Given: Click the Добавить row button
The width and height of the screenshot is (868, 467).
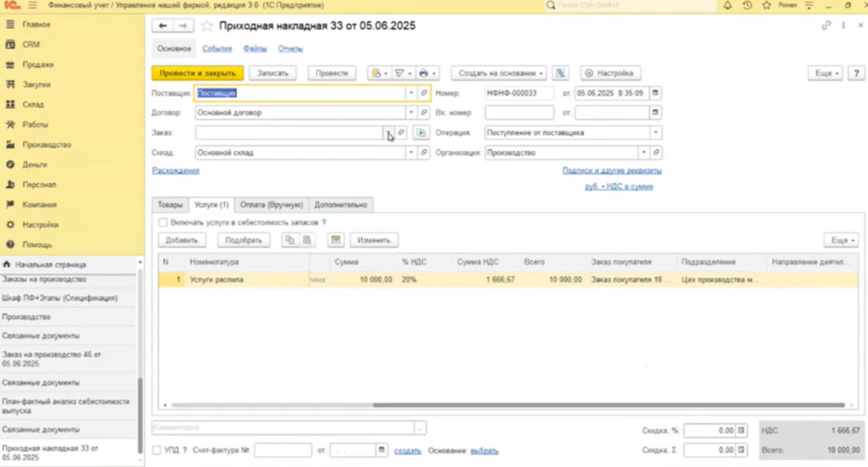Looking at the screenshot, I should [181, 240].
